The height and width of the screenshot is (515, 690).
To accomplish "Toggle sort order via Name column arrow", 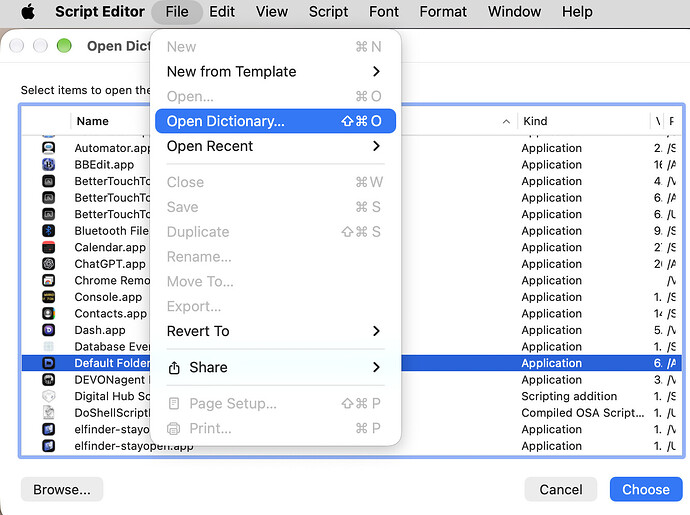I will coord(506,121).
